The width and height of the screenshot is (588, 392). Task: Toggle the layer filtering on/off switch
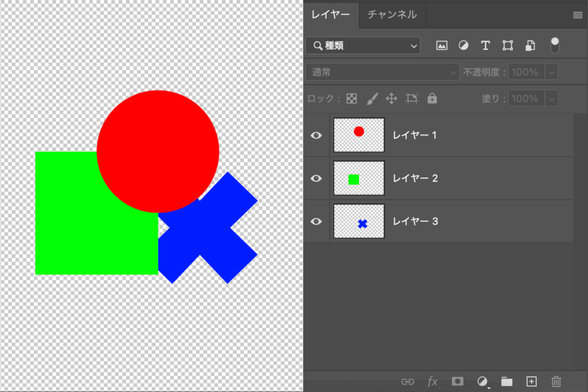click(555, 45)
